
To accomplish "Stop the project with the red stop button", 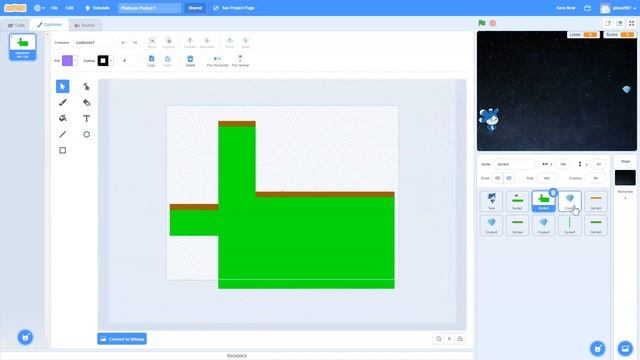I will [493, 23].
